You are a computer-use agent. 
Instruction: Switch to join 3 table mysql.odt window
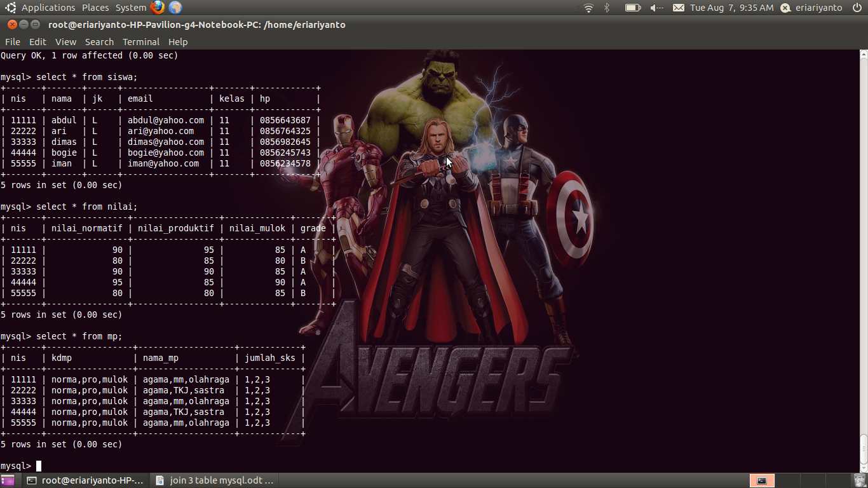coord(215,480)
